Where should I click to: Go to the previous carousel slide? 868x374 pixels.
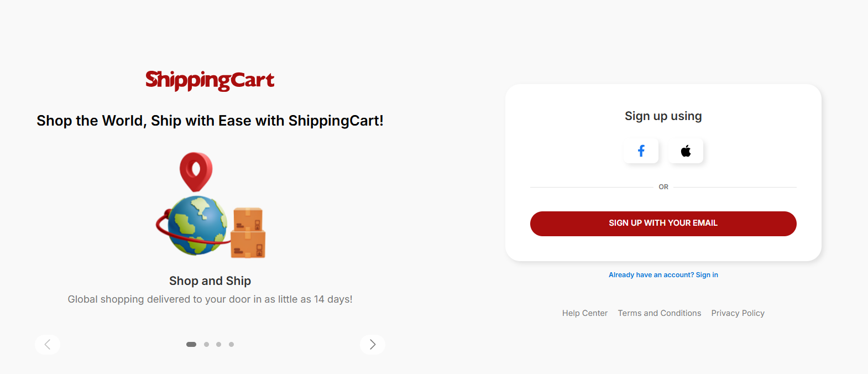pos(48,344)
